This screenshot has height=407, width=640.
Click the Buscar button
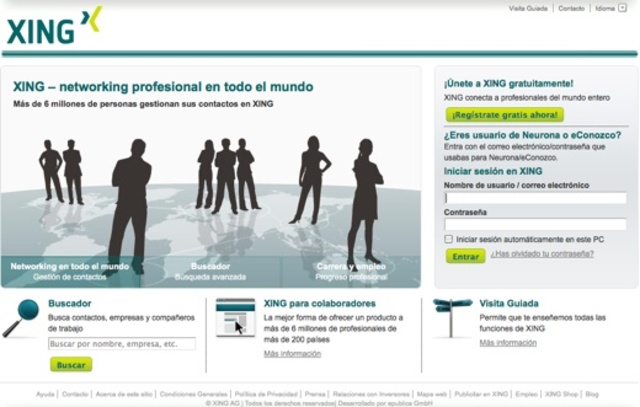tap(71, 365)
